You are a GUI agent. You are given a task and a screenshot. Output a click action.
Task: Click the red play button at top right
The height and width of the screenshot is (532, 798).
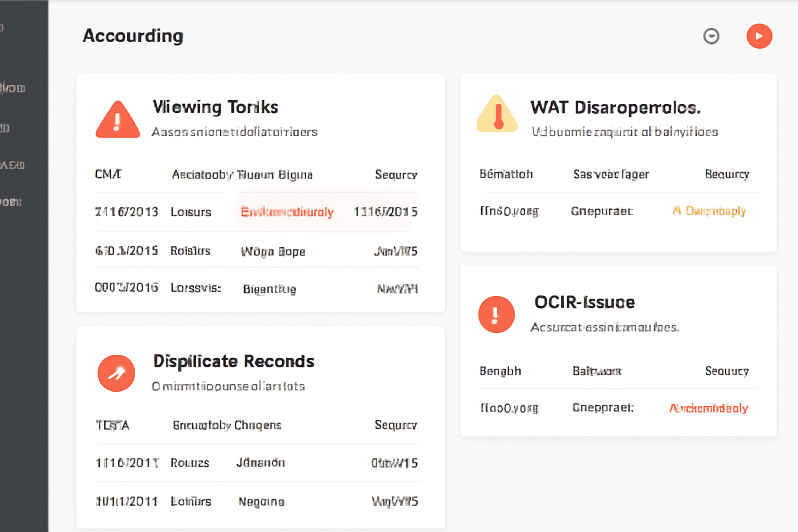pyautogui.click(x=759, y=36)
